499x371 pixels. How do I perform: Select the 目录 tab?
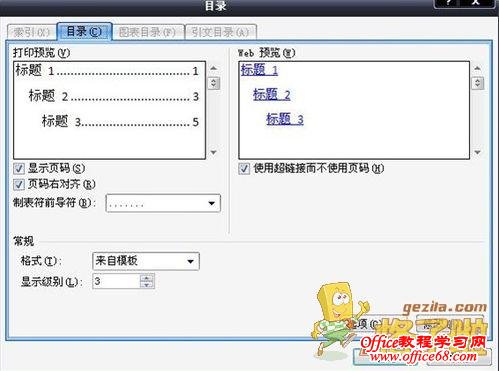pos(84,32)
